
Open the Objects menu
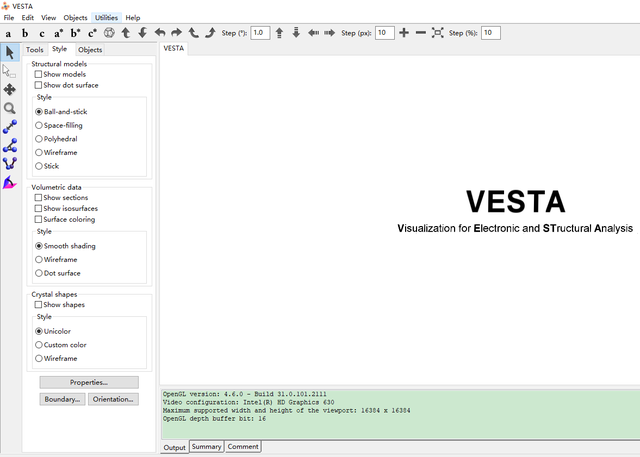[76, 18]
